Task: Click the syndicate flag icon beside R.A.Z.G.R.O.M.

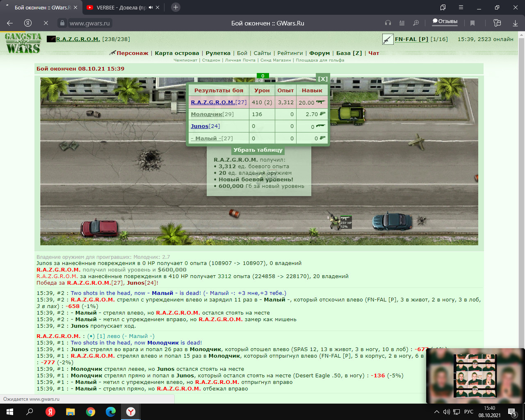Action: (x=51, y=39)
